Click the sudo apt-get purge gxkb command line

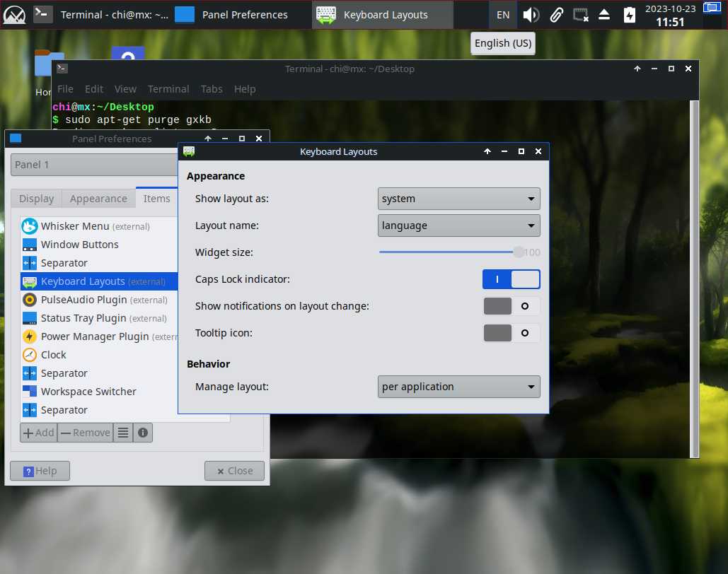tap(138, 119)
